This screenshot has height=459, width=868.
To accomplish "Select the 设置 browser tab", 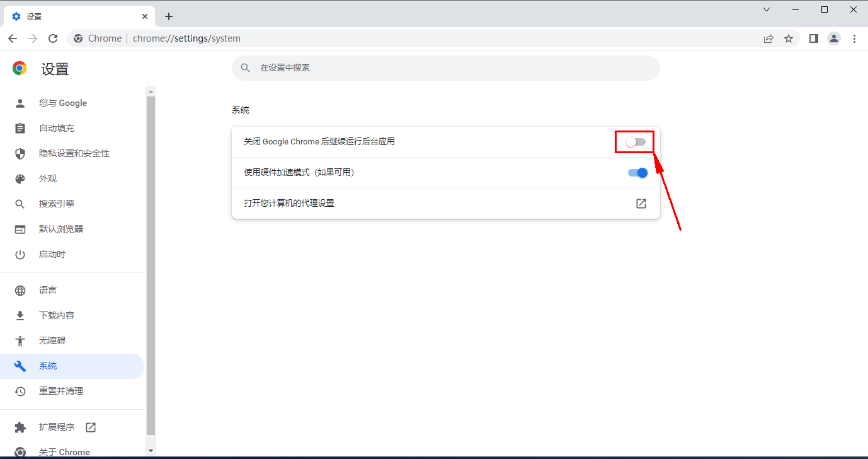I will click(x=79, y=16).
